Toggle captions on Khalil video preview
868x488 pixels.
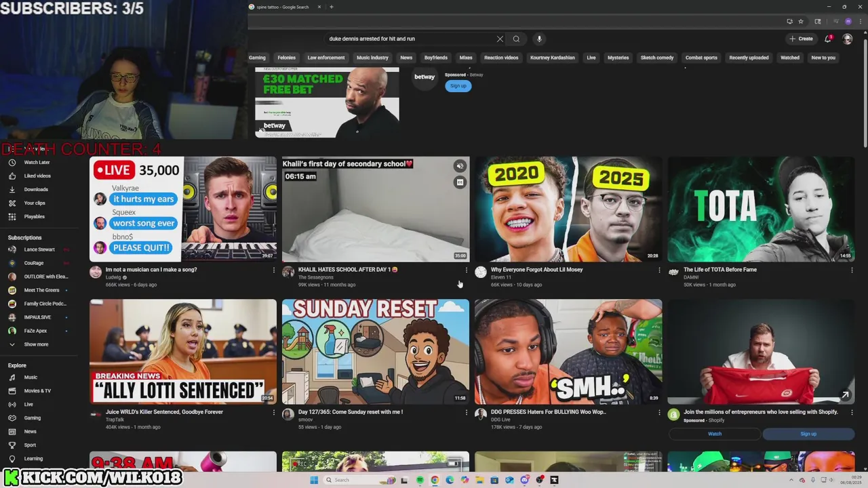point(460,182)
